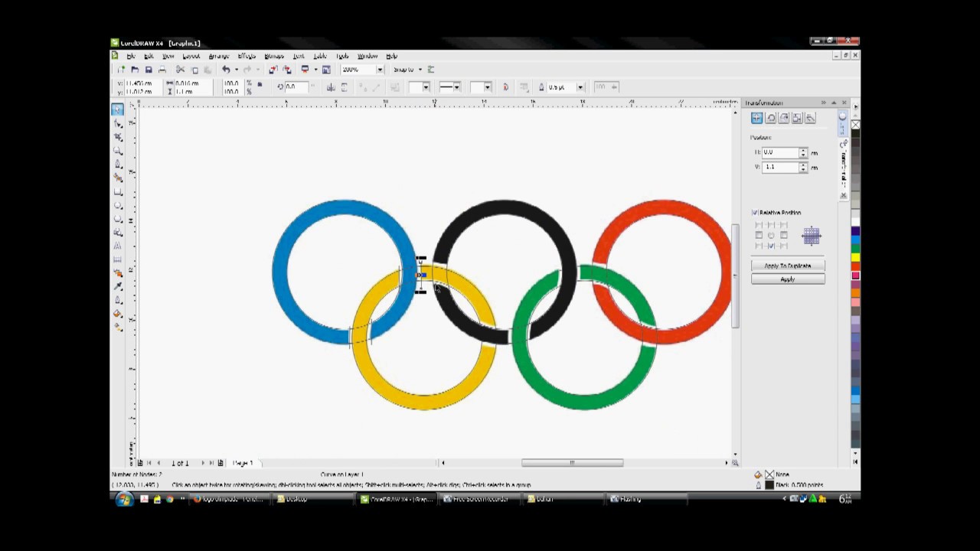
Task: Select the Eyedropper tool
Action: (117, 286)
